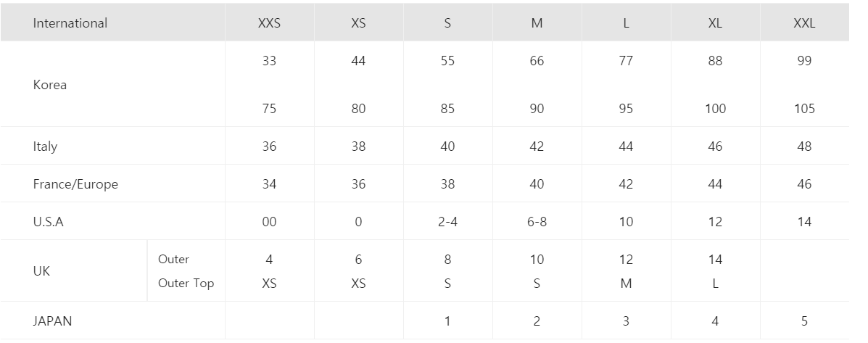Click the Korea row label

pos(50,85)
